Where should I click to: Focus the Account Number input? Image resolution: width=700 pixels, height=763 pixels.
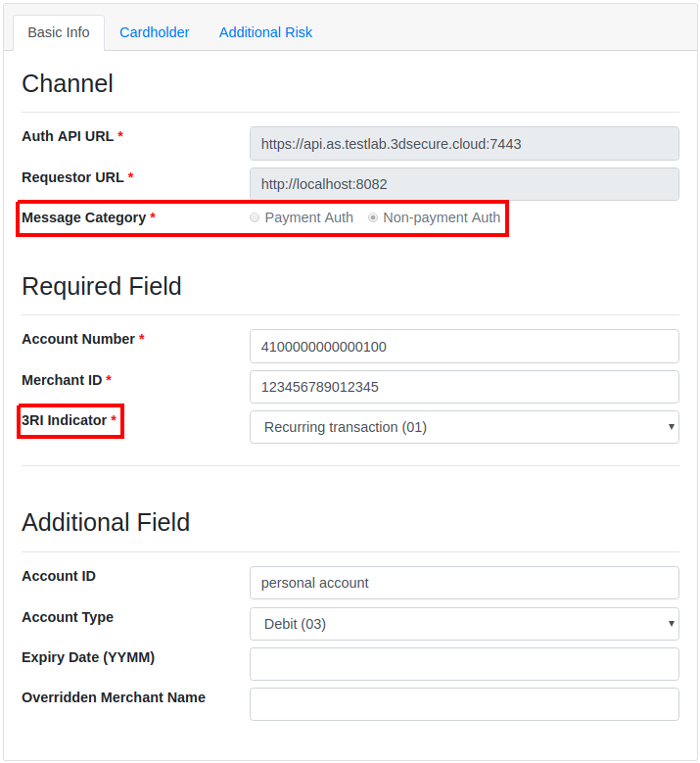pos(464,346)
